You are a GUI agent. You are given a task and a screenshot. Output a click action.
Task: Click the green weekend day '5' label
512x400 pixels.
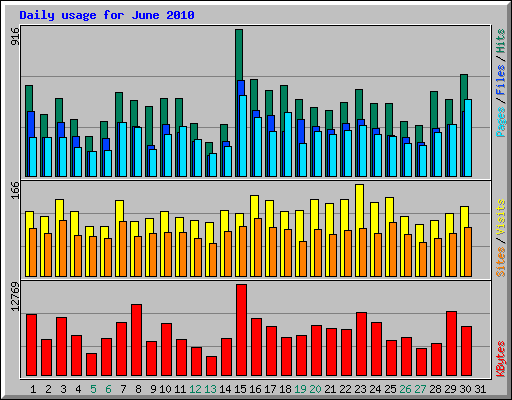93,389
